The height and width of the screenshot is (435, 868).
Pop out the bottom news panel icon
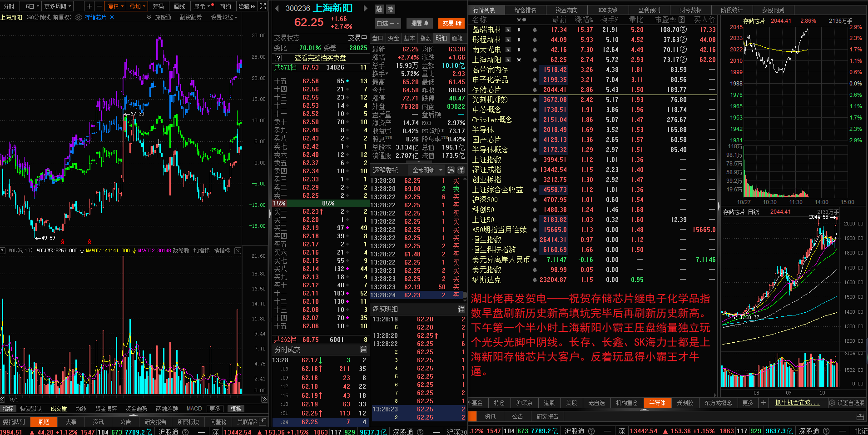859,416
